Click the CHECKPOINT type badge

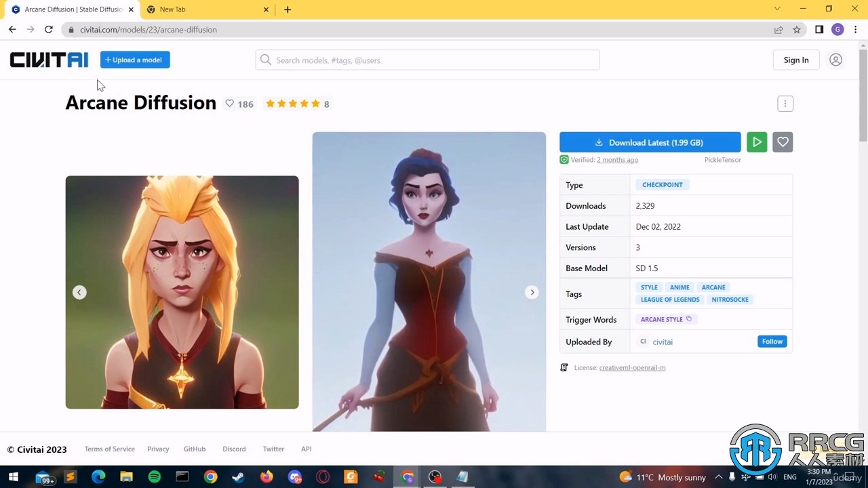tap(662, 184)
